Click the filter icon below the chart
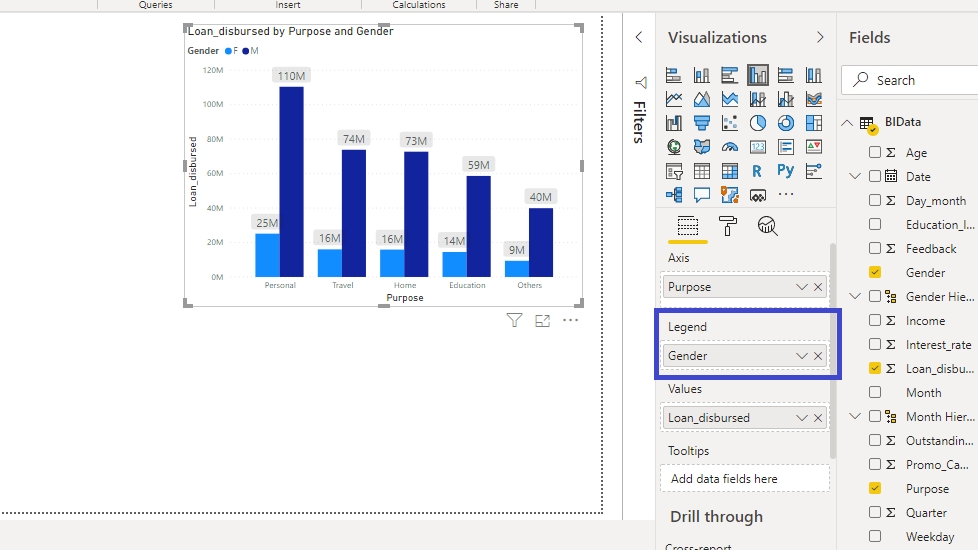This screenshot has height=550, width=978. coord(514,321)
